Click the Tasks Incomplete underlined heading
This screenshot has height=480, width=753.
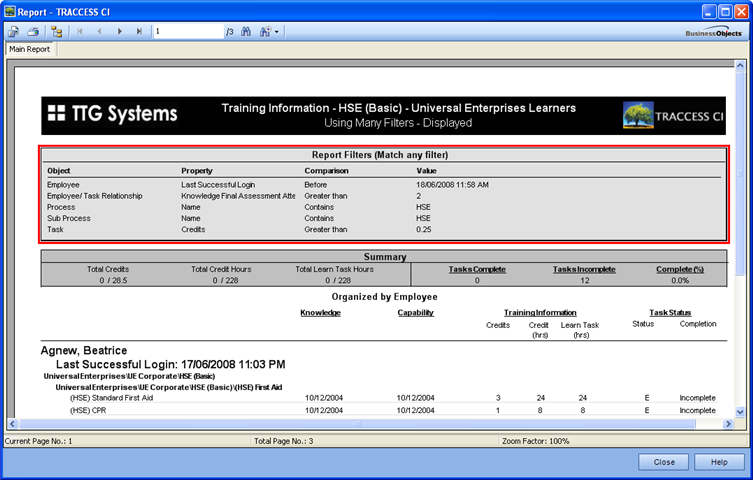[x=584, y=269]
